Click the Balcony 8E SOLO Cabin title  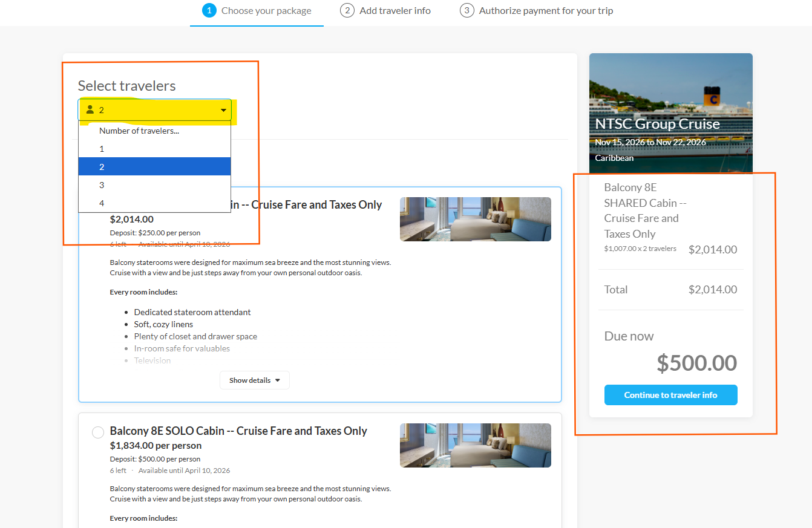238,431
